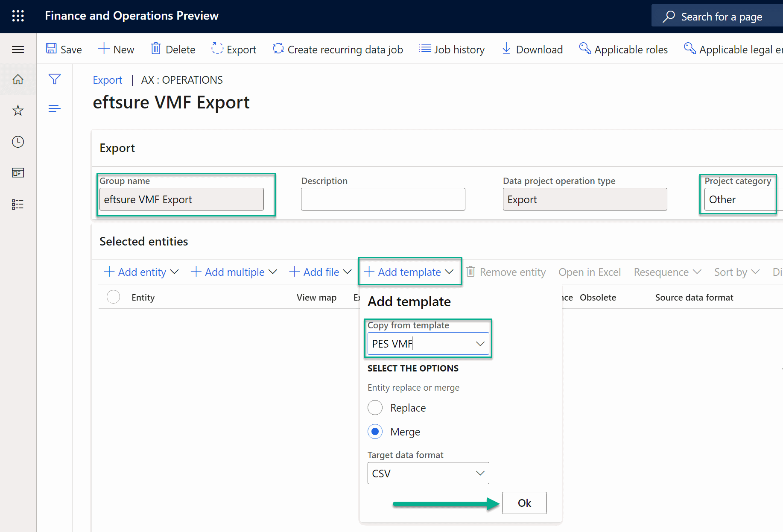
Task: Select the Replace radio button
Action: coord(375,408)
